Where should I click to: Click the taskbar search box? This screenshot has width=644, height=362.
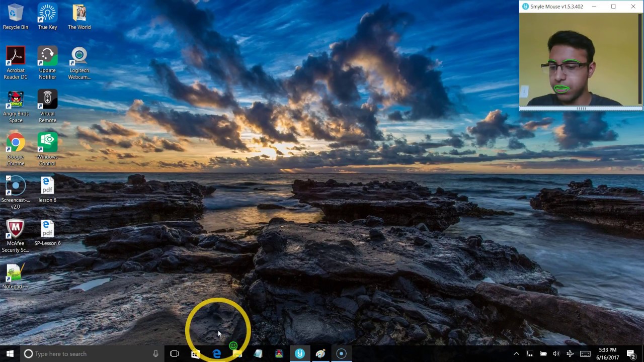(91, 353)
